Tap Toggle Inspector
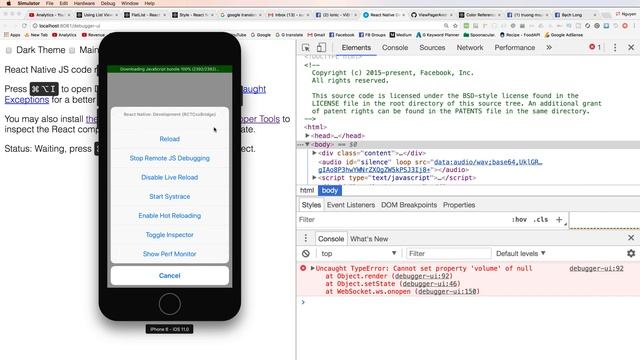640x360 pixels. coord(170,235)
